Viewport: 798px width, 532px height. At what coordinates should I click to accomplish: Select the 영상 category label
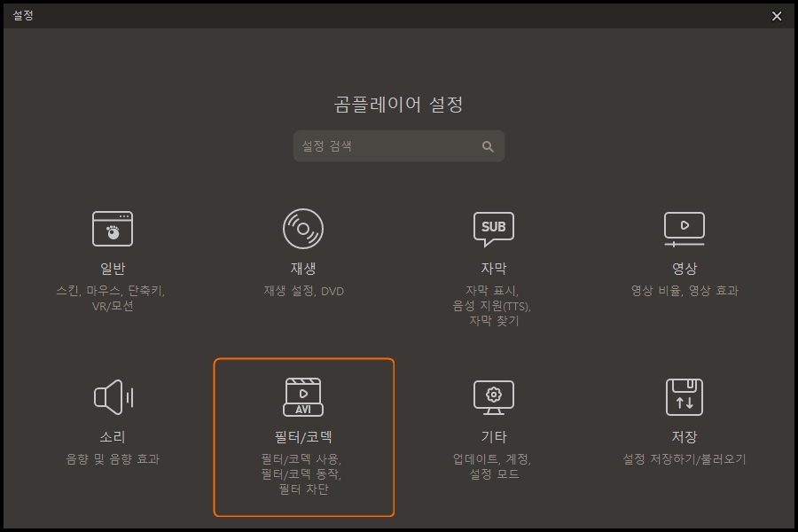coord(685,269)
